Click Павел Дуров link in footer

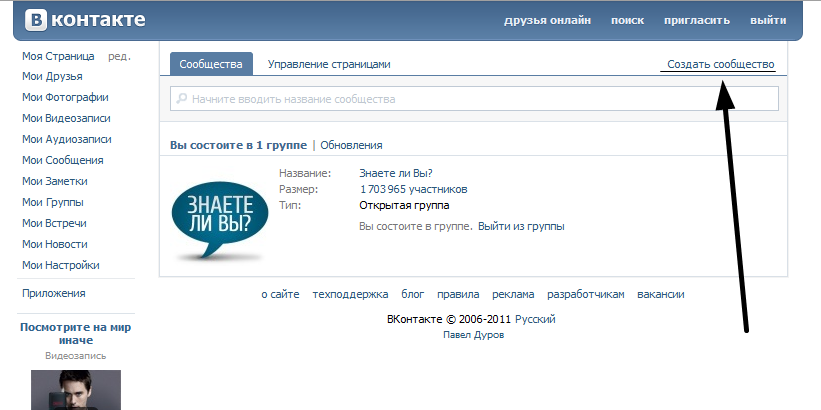click(x=473, y=335)
